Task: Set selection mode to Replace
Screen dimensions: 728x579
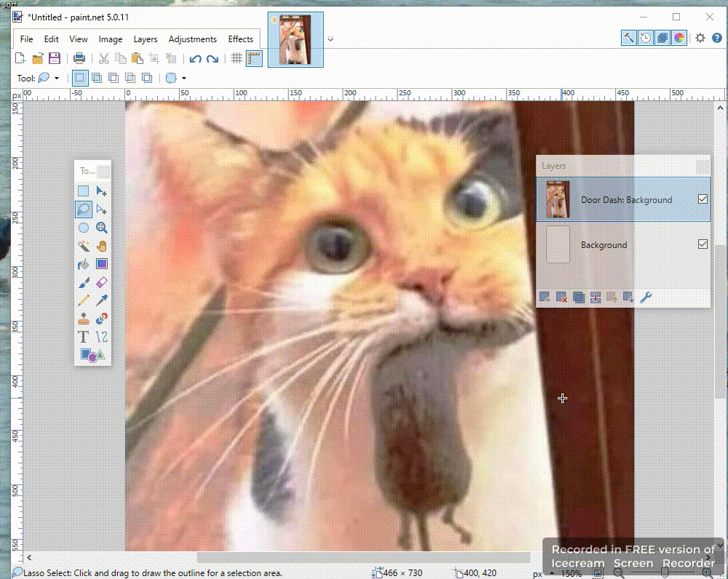Action: (80, 78)
